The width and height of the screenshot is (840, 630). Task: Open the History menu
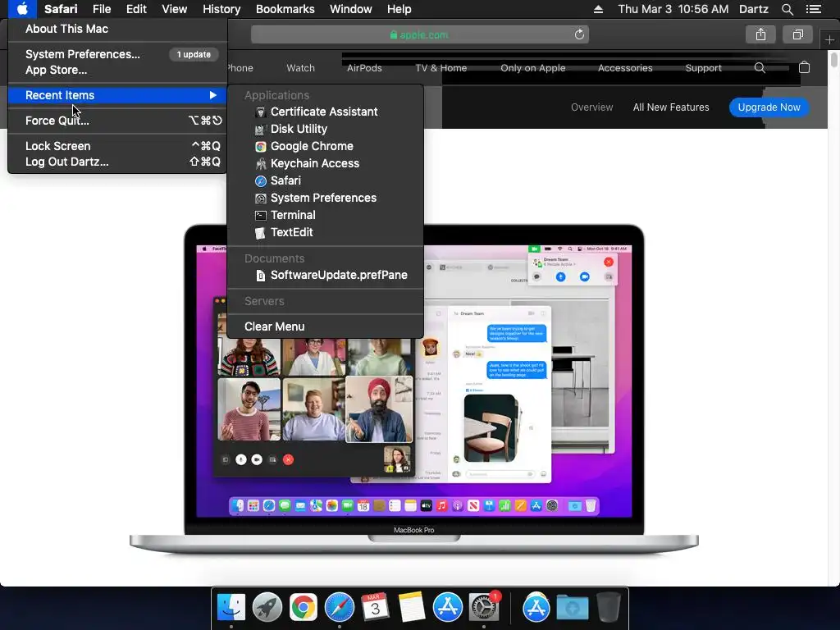coord(221,9)
